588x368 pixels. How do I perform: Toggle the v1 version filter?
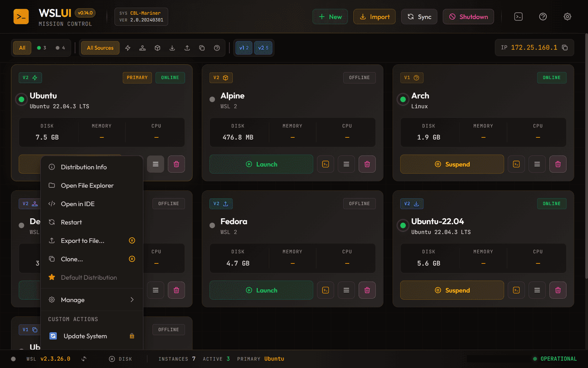click(x=244, y=48)
